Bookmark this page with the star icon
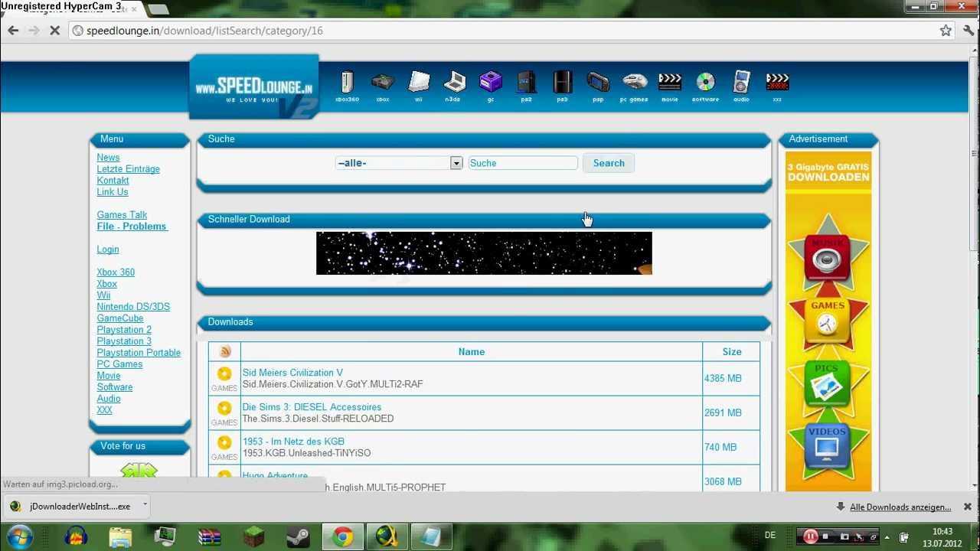Screen dimensions: 980x551 click(946, 31)
